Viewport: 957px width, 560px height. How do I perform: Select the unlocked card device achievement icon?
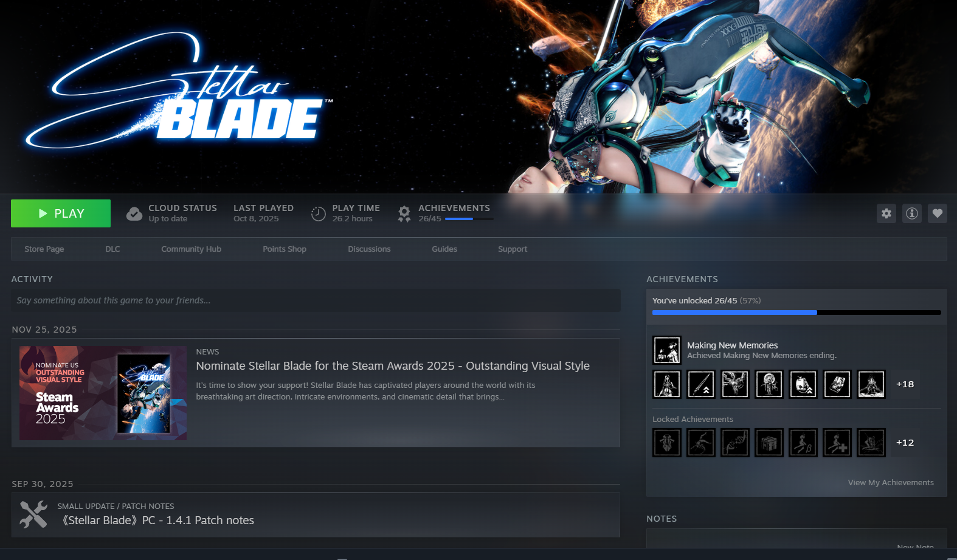tap(837, 384)
